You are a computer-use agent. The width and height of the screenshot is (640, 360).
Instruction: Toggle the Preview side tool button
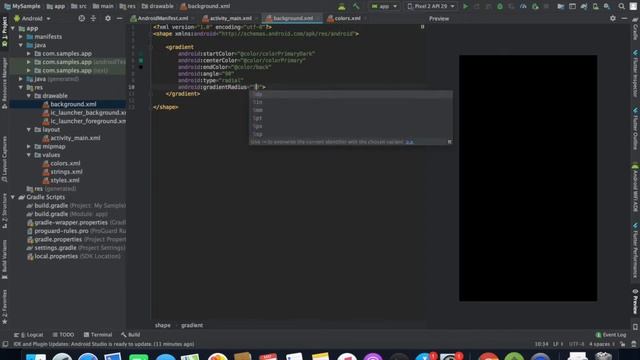point(635,302)
